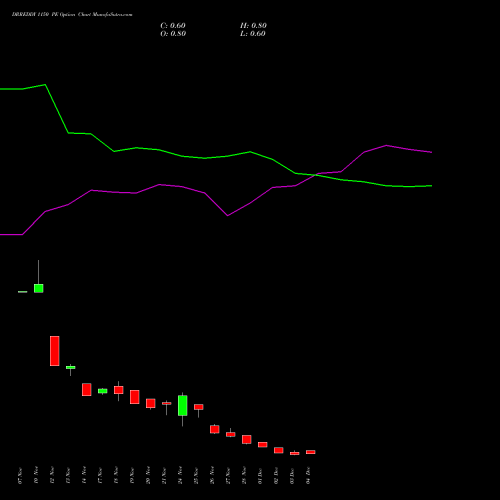Click the small green candle for 13 Nov
Image resolution: width=500 pixels, height=500 pixels.
tap(71, 367)
